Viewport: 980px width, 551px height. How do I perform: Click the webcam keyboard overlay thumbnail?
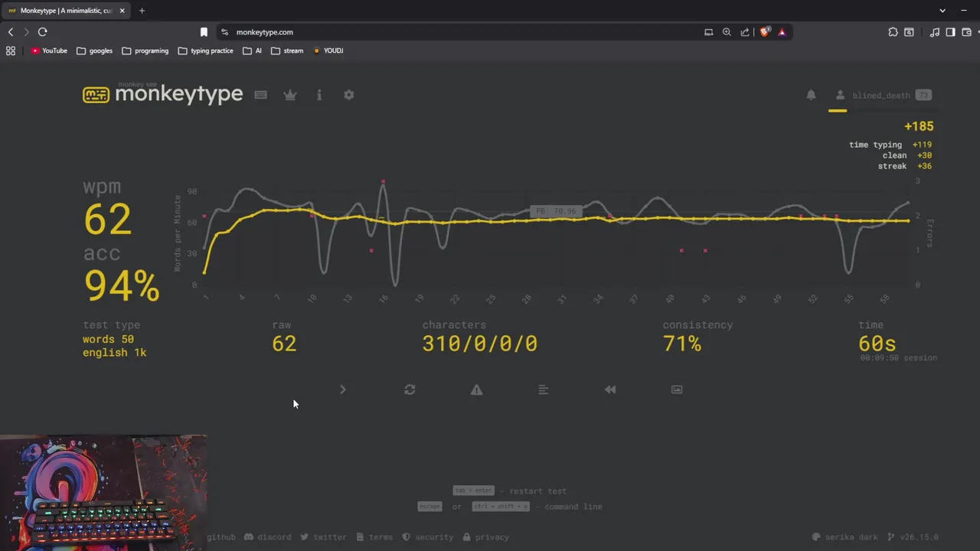click(x=103, y=493)
